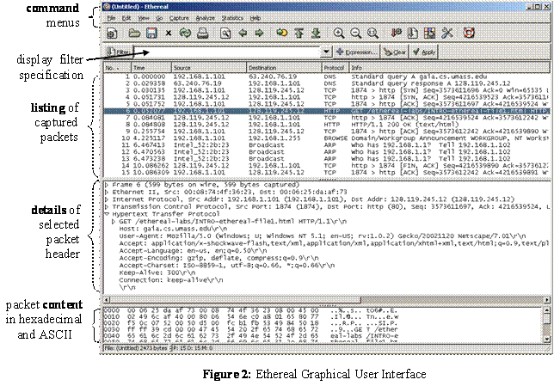The image size is (554, 392).
Task: Click the reload capture file icon
Action: [x=185, y=33]
